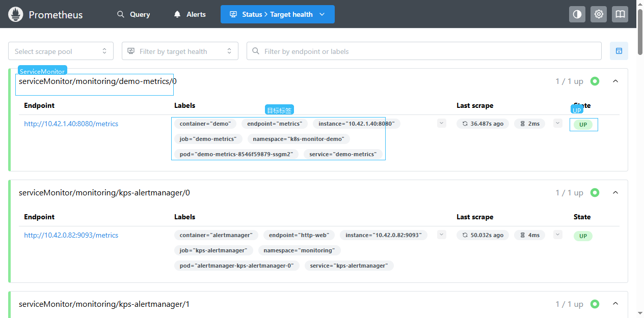Click the pod="alertmanager-kps-alertmanager-0" label badge

click(x=237, y=266)
